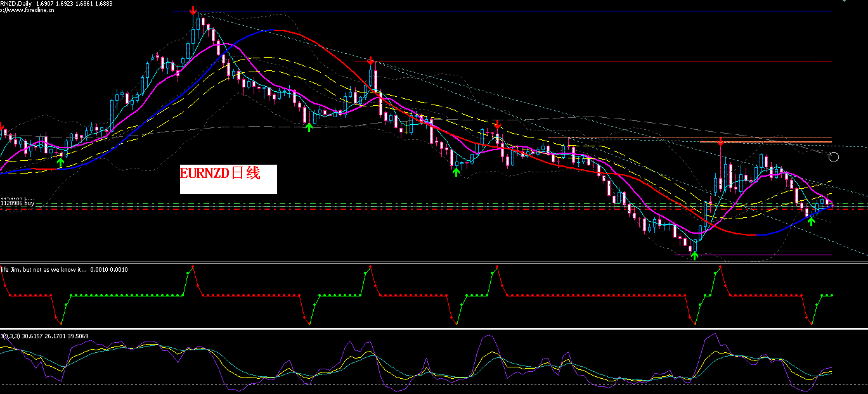The image size is (868, 394).
Task: Select the green up arrow above the magenta support line
Action: pyautogui.click(x=694, y=255)
